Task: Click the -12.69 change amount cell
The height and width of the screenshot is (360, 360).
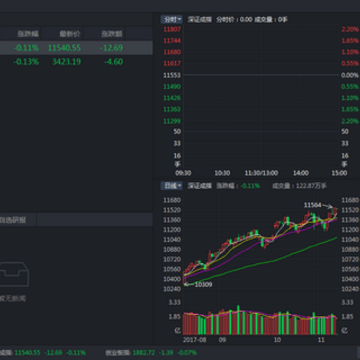Action: 112,48
